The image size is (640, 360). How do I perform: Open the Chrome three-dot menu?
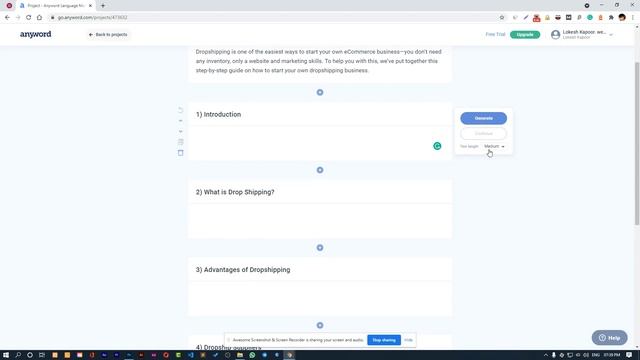click(x=633, y=18)
